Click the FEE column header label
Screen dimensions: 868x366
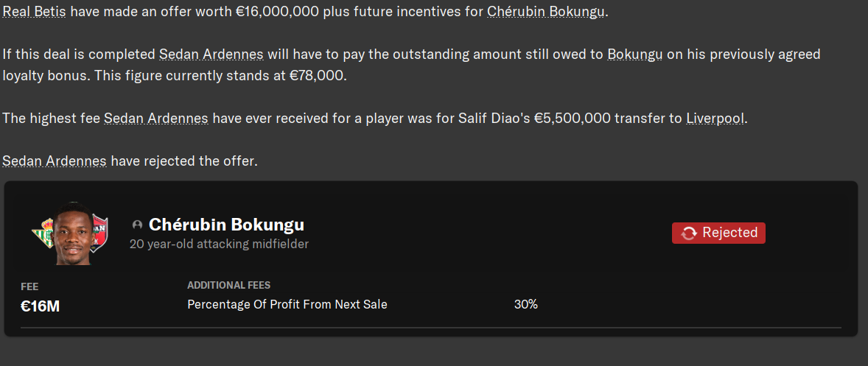click(29, 286)
